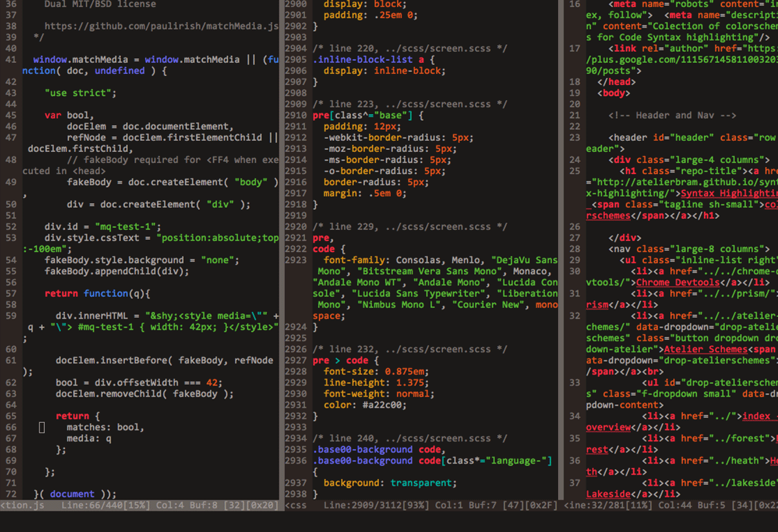Image resolution: width=778 pixels, height=532 pixels.
Task: Click "</div>" tag on line 27
Action: pyautogui.click(x=625, y=238)
